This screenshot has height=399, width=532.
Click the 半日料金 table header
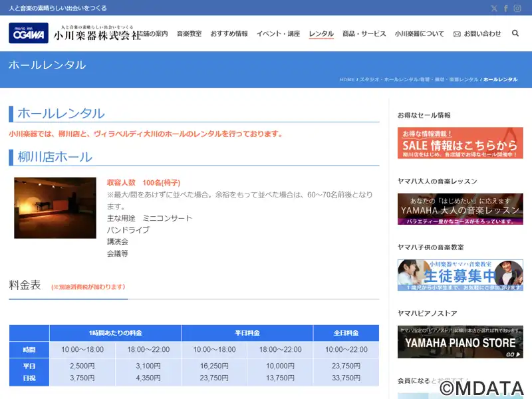247,333
